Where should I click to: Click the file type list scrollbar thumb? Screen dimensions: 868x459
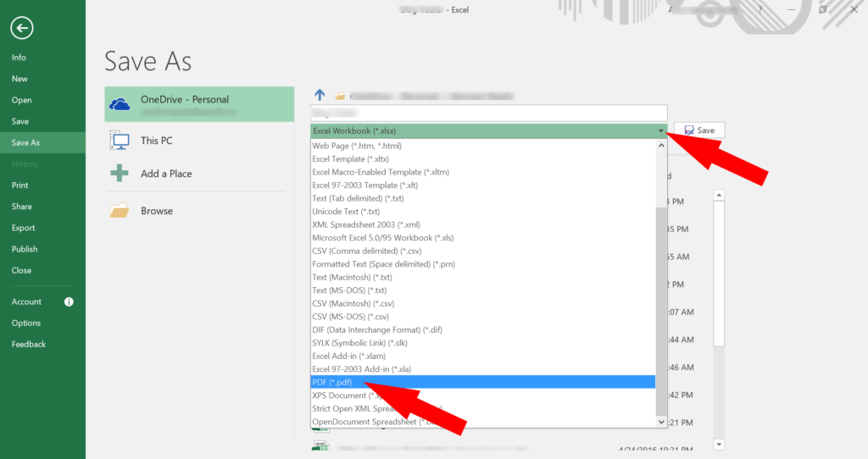click(661, 312)
